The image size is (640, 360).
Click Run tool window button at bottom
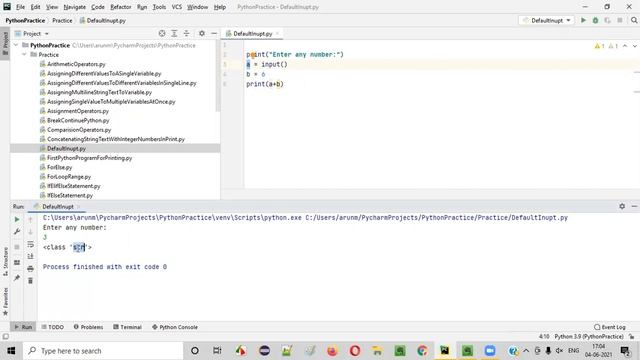[23, 327]
